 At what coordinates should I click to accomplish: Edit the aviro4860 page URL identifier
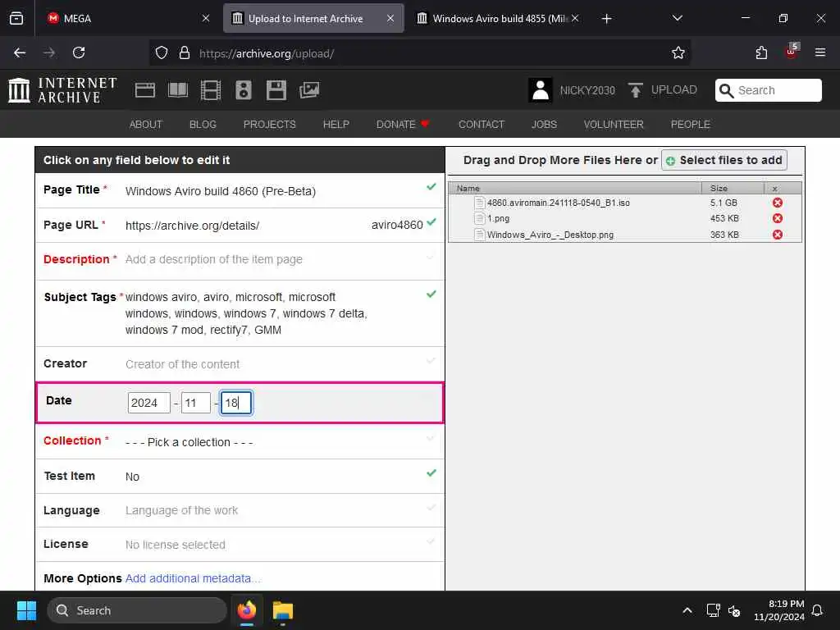397,225
